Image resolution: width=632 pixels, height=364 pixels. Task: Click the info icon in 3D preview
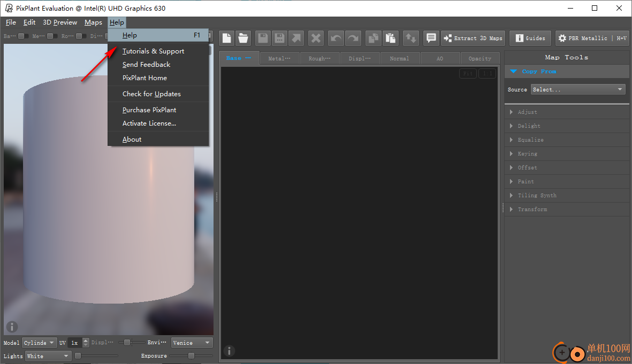pyautogui.click(x=12, y=327)
